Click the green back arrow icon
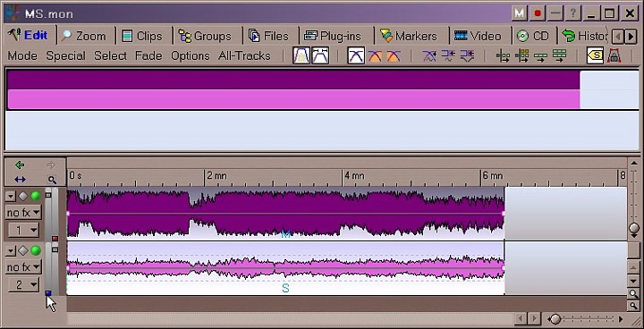This screenshot has width=644, height=329. point(20,165)
